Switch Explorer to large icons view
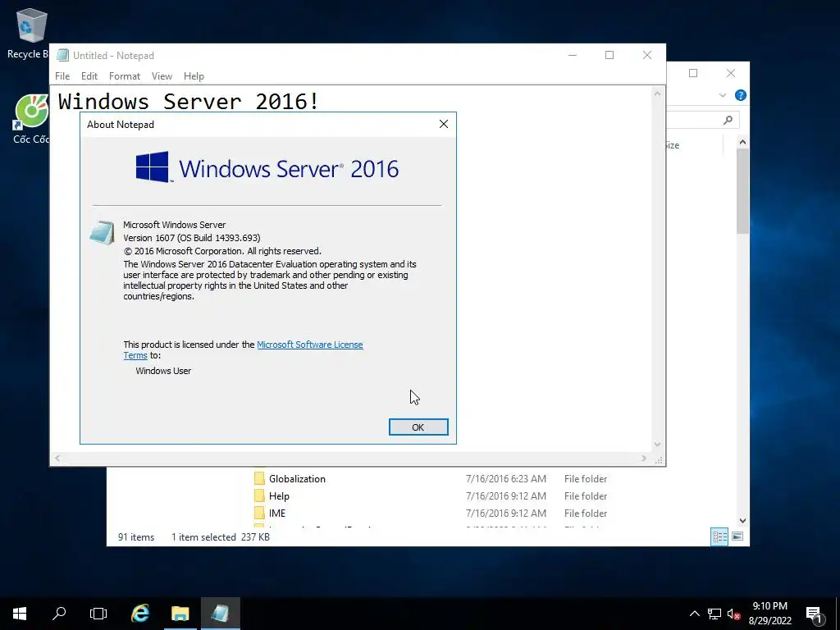 tap(737, 536)
